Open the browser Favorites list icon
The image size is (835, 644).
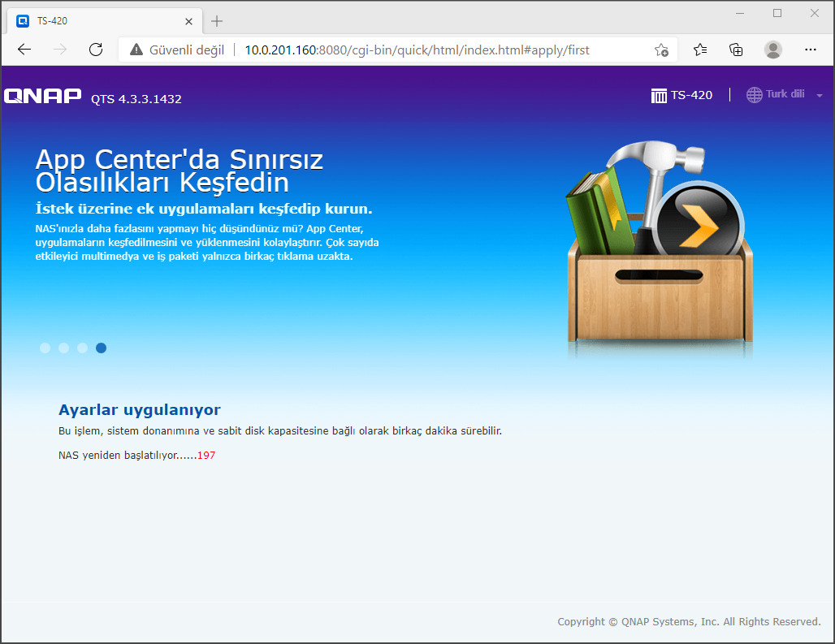pyautogui.click(x=700, y=50)
